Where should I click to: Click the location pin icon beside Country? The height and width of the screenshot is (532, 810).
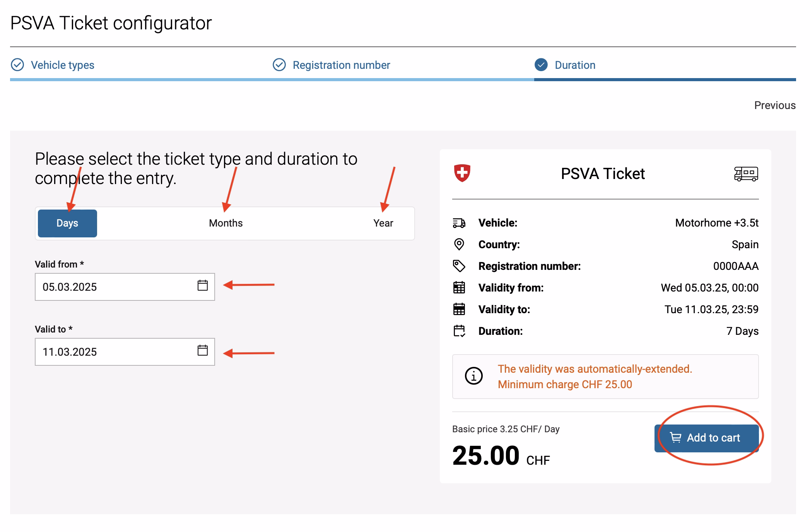point(458,244)
